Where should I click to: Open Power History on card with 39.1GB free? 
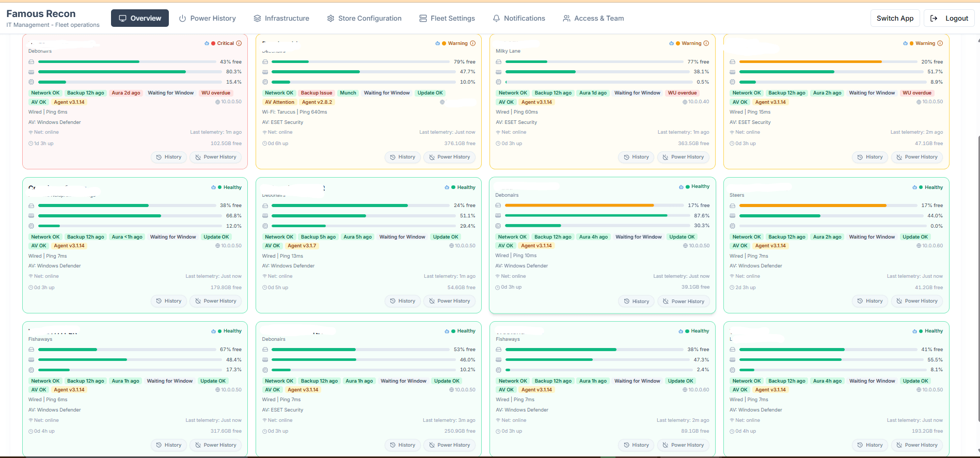point(683,302)
